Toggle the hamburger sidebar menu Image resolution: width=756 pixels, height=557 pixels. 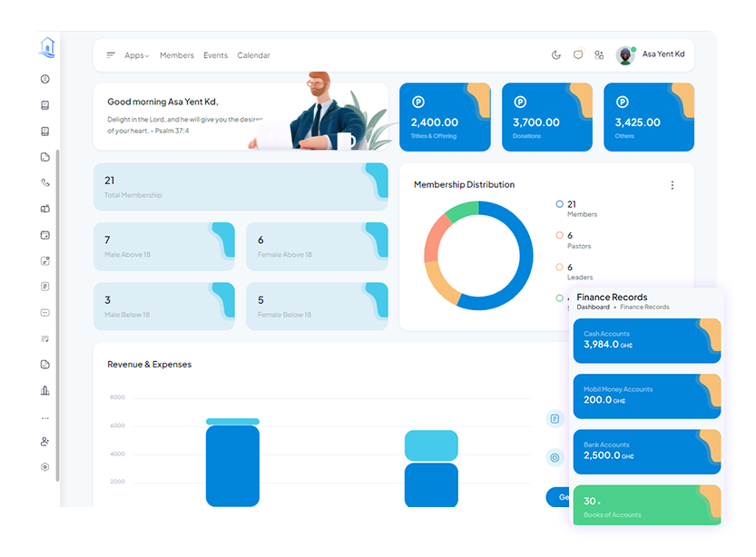[x=111, y=55]
